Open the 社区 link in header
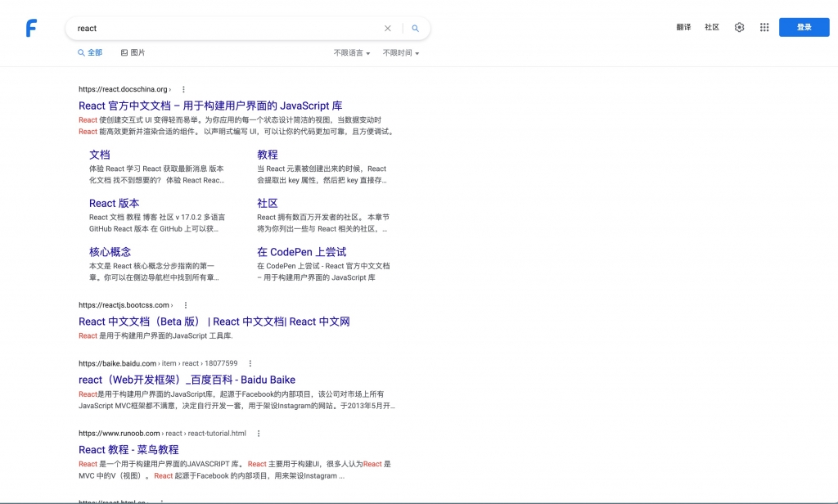Screen dimensions: 838x504 coord(712,27)
